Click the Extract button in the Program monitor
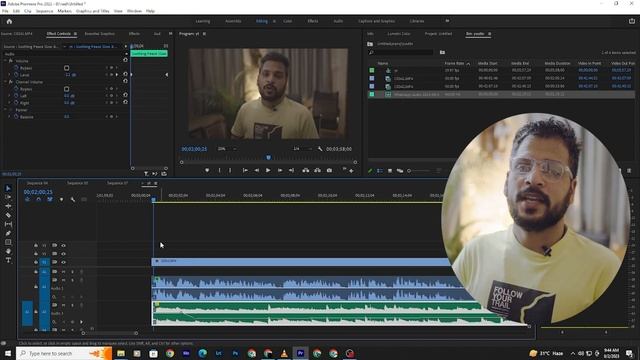Image resolution: width=640 pixels, height=360 pixels. click(x=317, y=170)
